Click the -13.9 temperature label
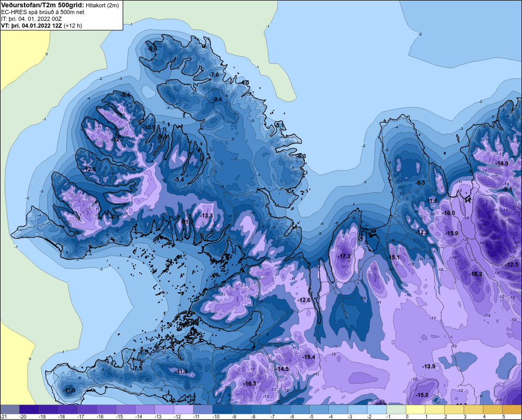 tap(429, 366)
